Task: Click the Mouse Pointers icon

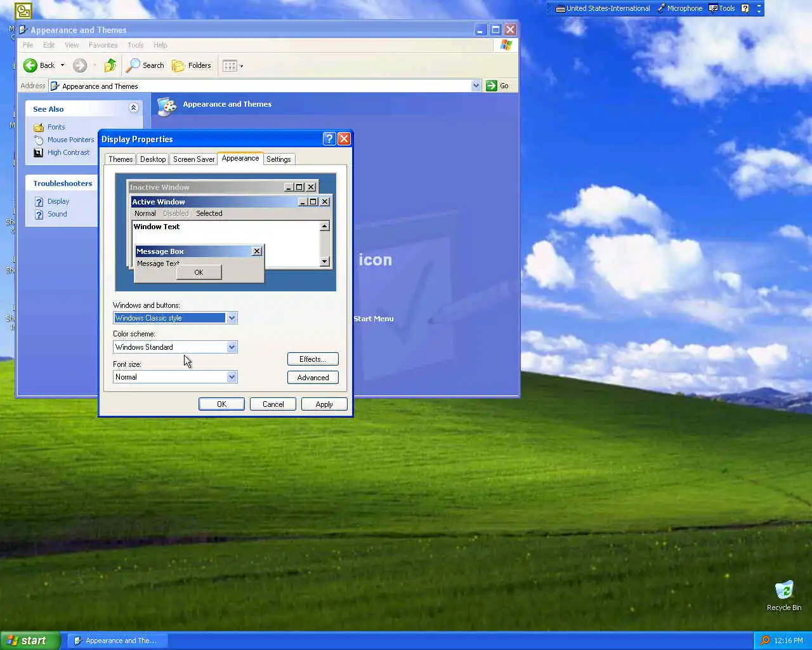Action: click(x=39, y=140)
